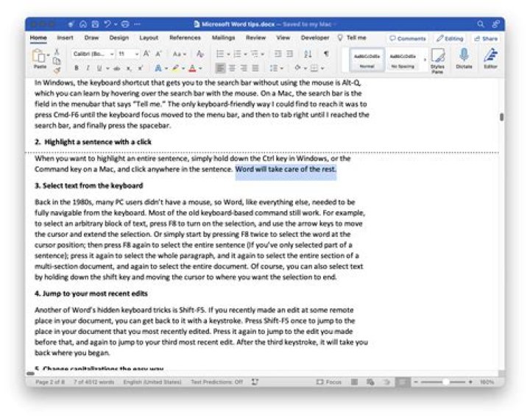Toggle Italic formatting
The height and width of the screenshot is (420, 530).
click(x=88, y=68)
